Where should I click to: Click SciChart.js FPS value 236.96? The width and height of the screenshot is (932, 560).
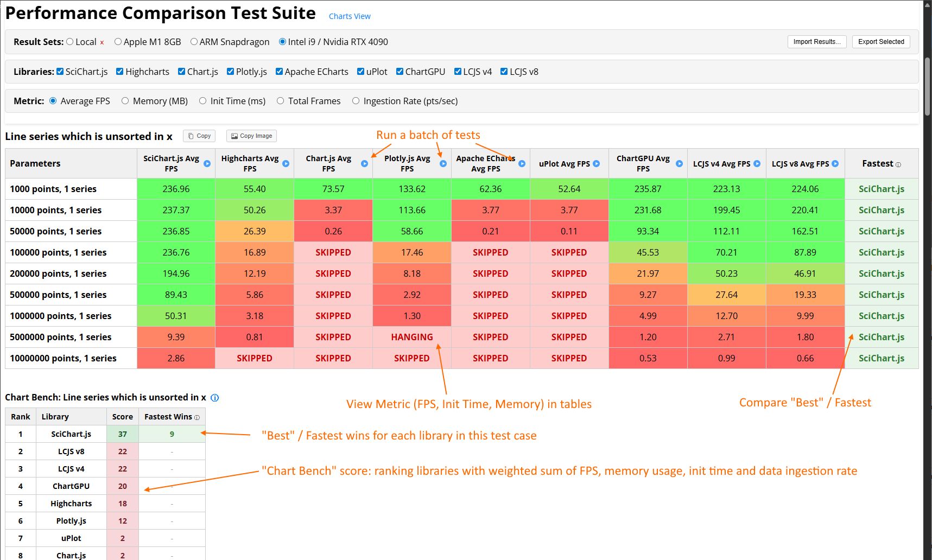(x=176, y=189)
